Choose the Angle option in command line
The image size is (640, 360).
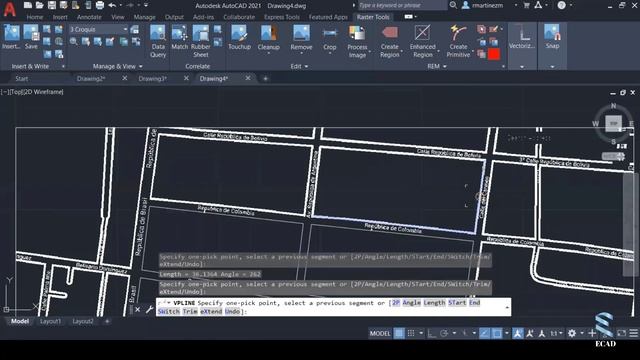[411, 303]
